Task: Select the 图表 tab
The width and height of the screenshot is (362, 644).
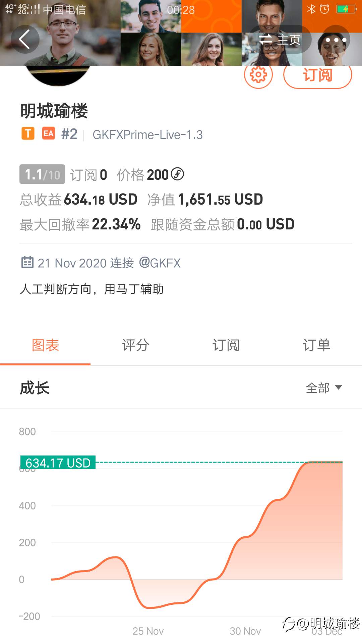Action: pos(45,345)
